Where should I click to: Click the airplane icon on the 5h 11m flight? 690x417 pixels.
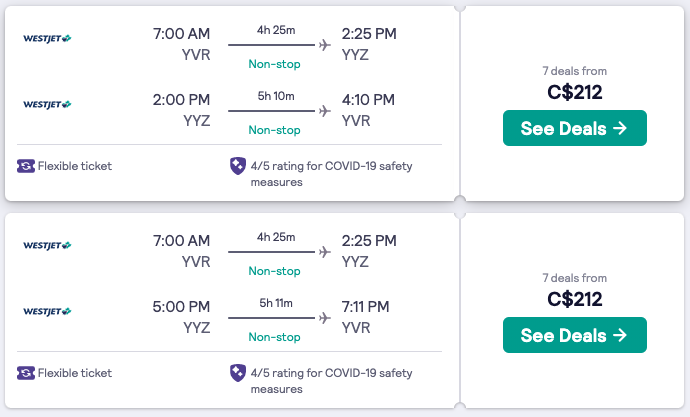(325, 318)
